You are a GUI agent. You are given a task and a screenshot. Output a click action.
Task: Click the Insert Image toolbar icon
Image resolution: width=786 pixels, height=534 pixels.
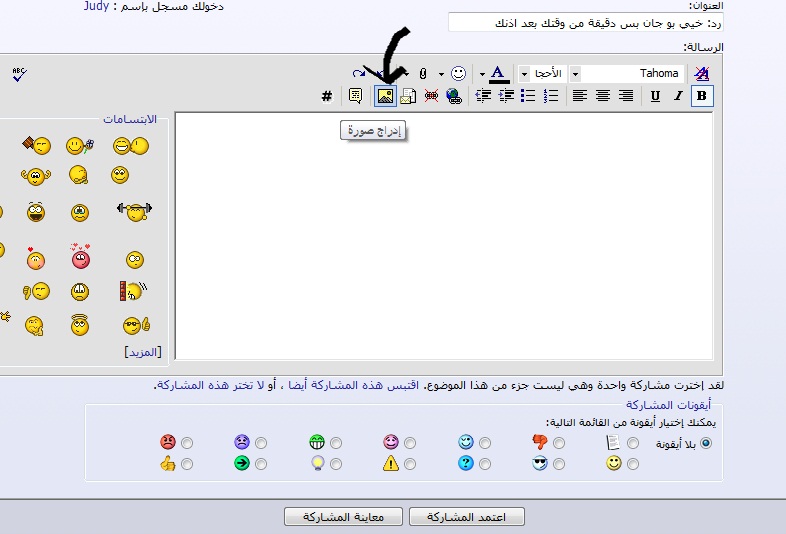pos(384,96)
